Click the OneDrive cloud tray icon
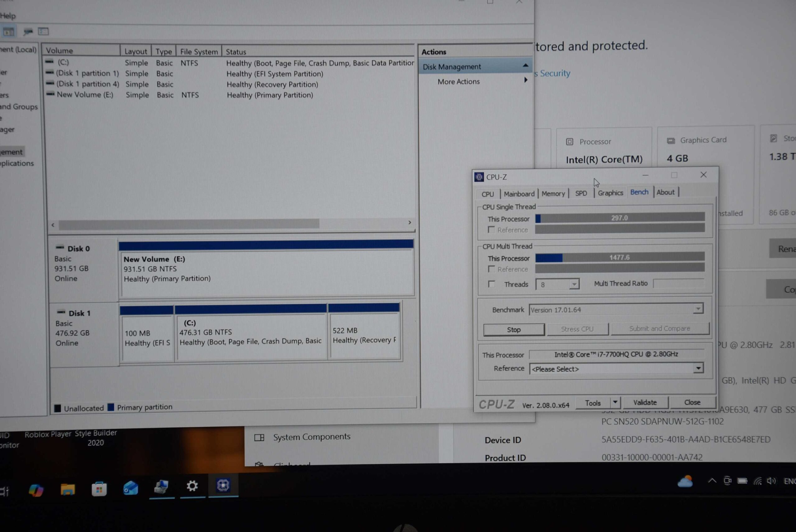 [685, 482]
